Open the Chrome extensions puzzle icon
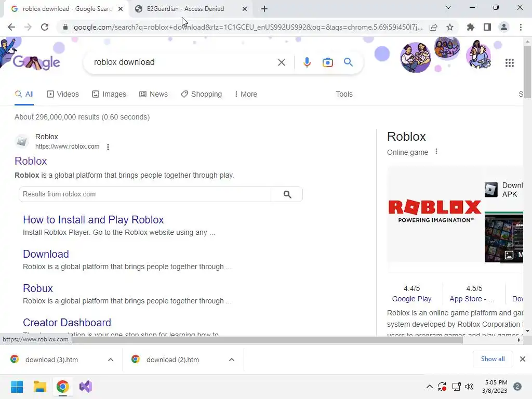Screen dimensions: 532x399 (471, 27)
